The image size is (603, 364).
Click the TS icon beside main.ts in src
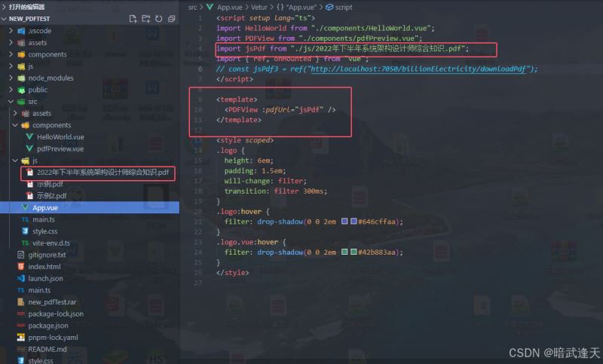tap(25, 219)
